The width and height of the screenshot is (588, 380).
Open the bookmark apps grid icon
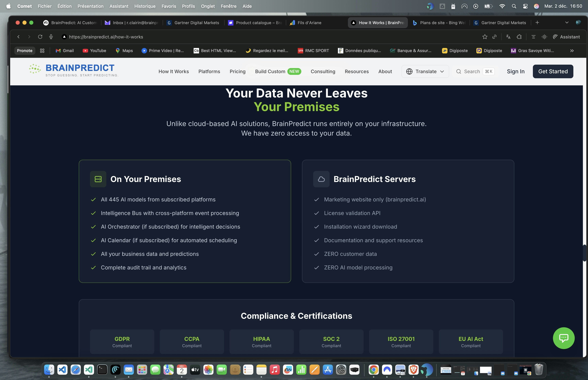pos(42,51)
